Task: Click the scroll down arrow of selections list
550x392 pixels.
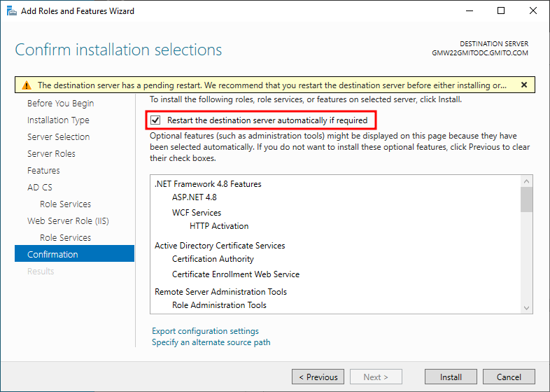Action: coord(526,308)
